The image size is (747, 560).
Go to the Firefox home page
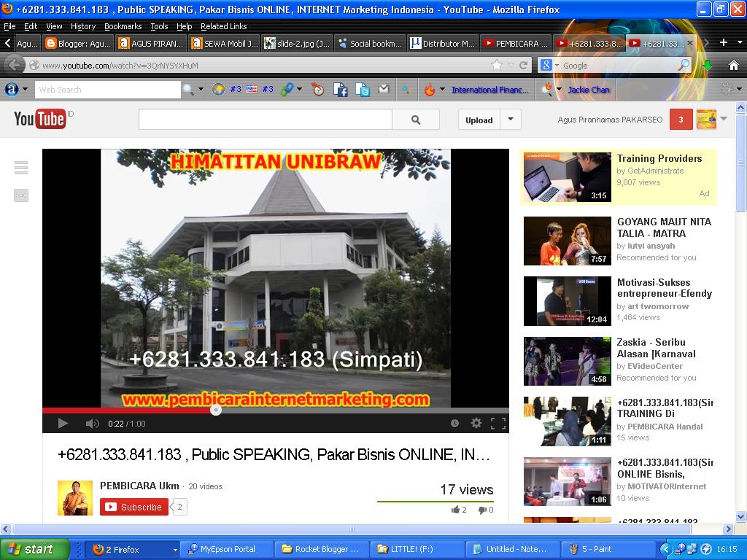point(734,65)
